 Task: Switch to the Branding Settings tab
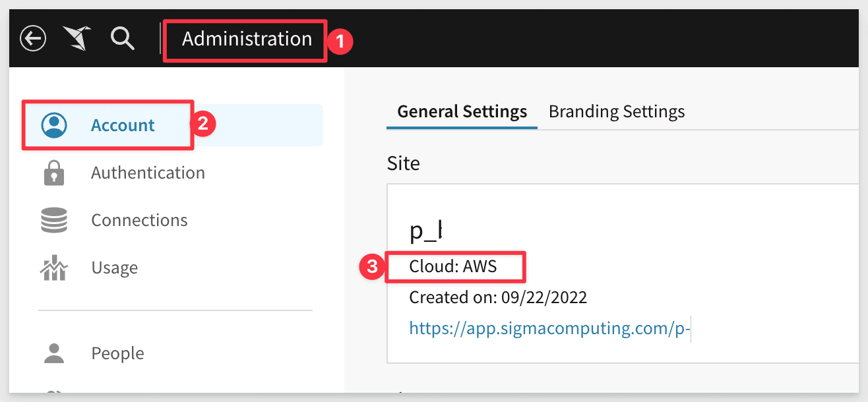tap(616, 111)
